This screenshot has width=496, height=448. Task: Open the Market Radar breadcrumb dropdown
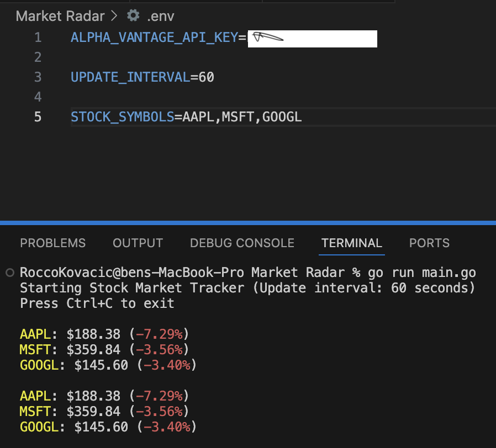(60, 16)
